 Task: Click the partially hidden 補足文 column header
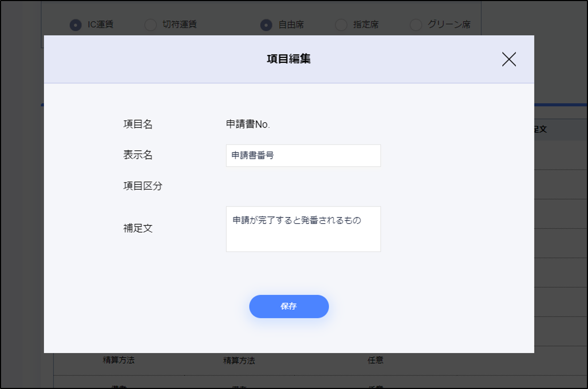pyautogui.click(x=540, y=129)
